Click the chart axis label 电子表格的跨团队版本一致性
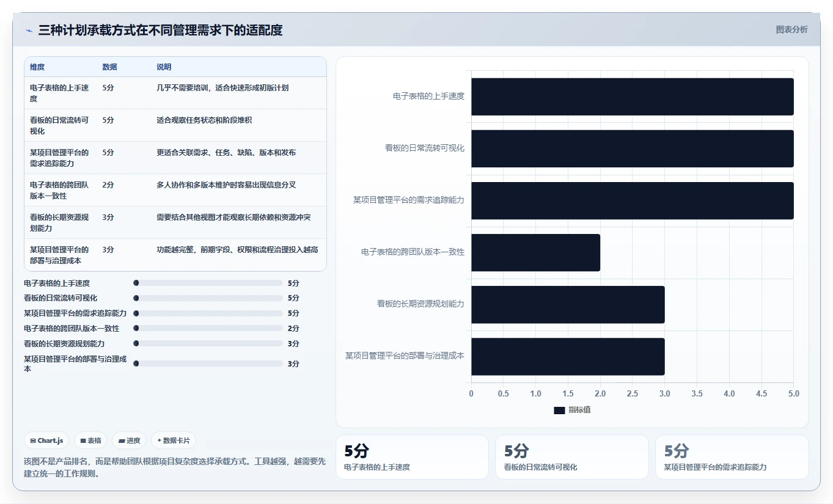 click(413, 252)
